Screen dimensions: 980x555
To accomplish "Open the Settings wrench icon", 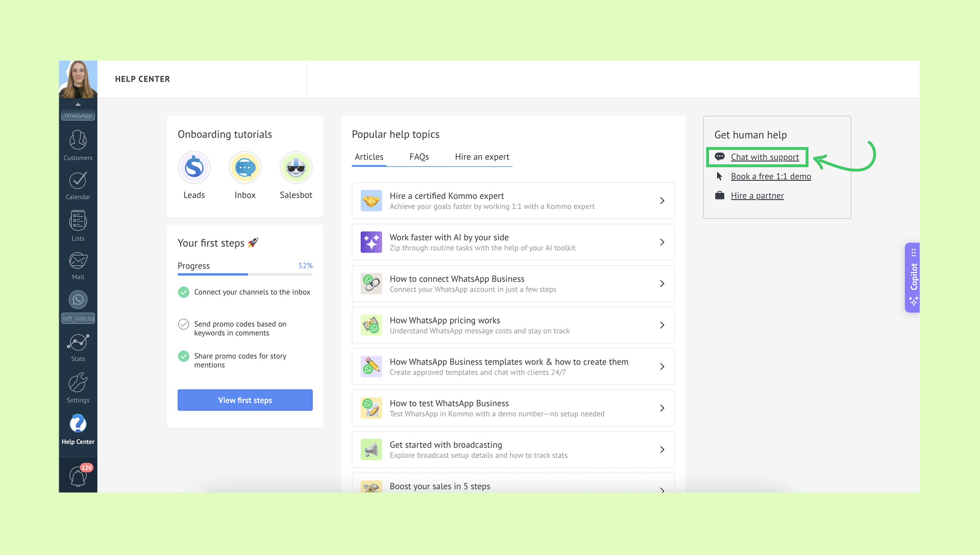I will (78, 383).
